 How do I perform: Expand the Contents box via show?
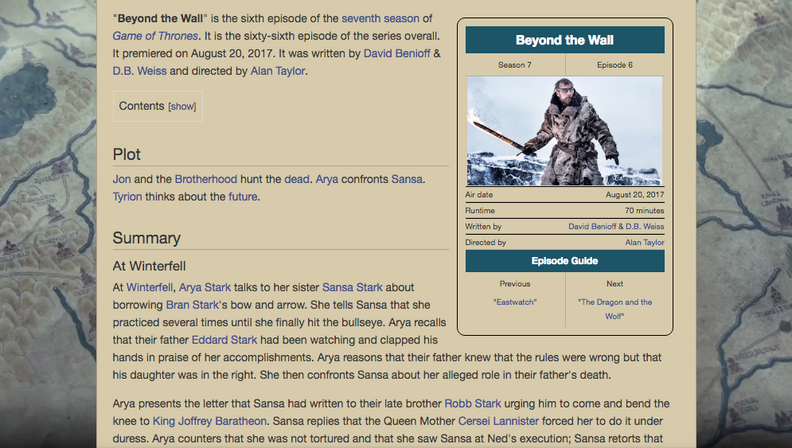[x=182, y=106]
